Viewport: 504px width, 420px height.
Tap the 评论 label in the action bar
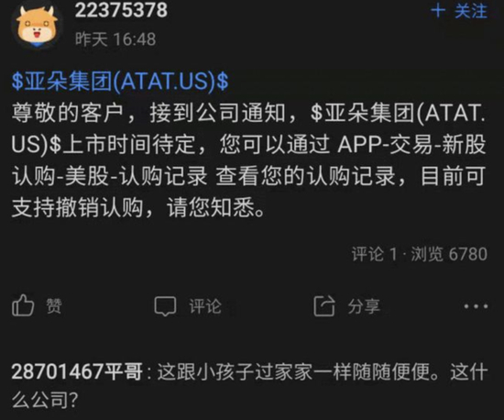tap(205, 306)
